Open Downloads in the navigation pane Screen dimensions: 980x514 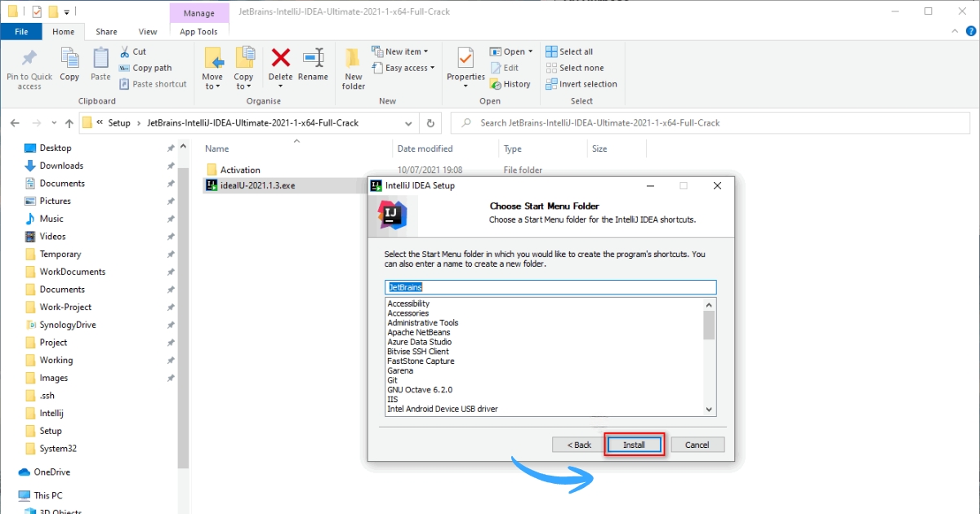click(x=61, y=166)
